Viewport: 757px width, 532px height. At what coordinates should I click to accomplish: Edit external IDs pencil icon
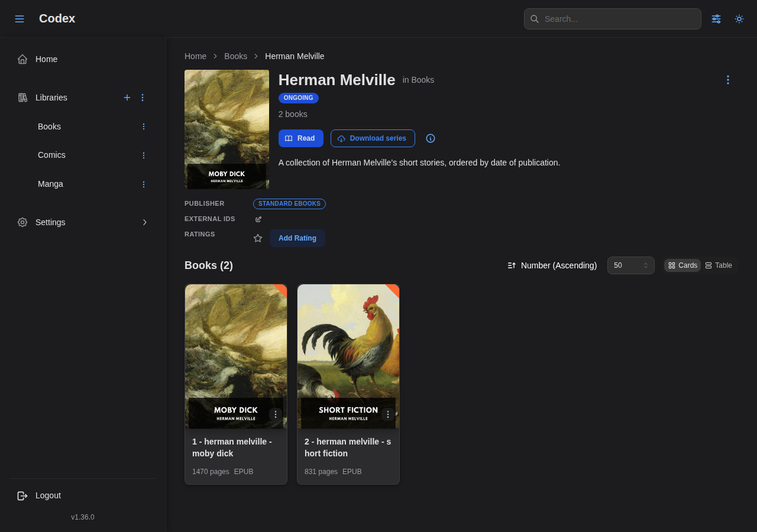click(258, 219)
